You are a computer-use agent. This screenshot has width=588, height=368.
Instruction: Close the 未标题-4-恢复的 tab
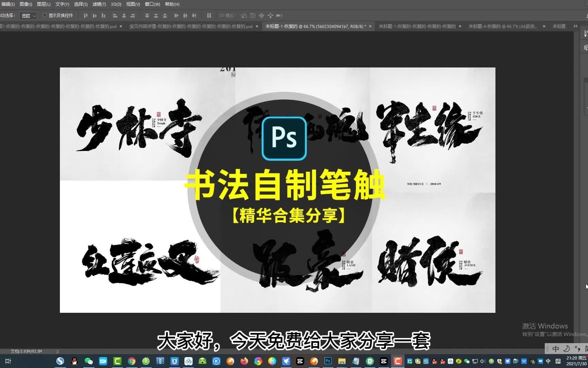coord(544,26)
